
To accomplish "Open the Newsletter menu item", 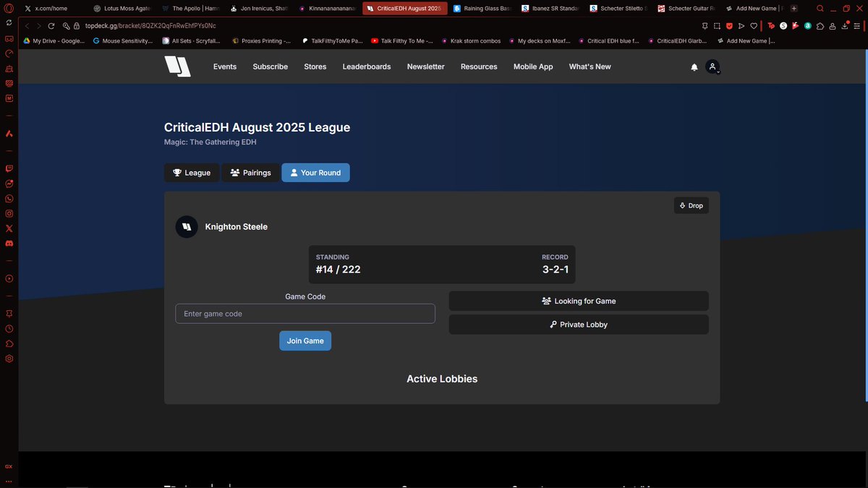I will pos(426,67).
